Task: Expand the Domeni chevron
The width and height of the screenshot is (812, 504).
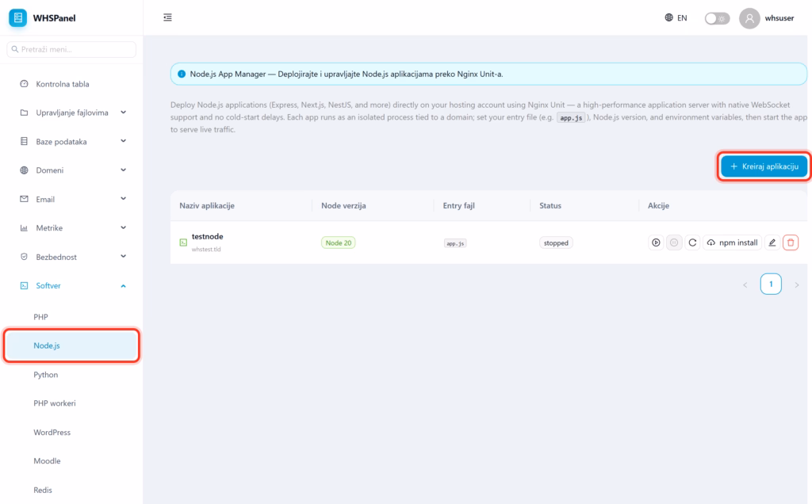Action: 123,170
